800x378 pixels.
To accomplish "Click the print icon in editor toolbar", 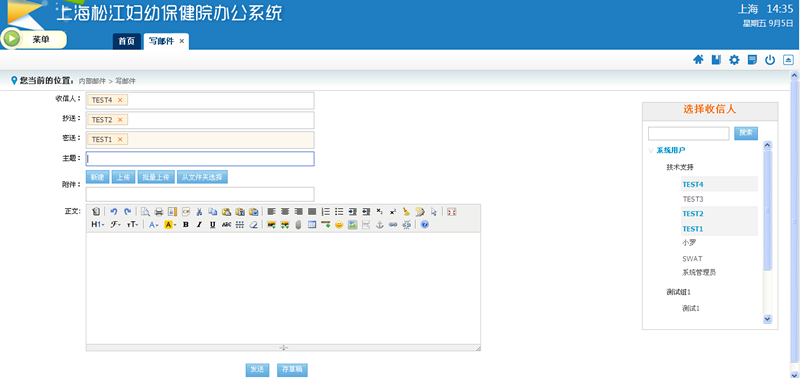I will (159, 212).
